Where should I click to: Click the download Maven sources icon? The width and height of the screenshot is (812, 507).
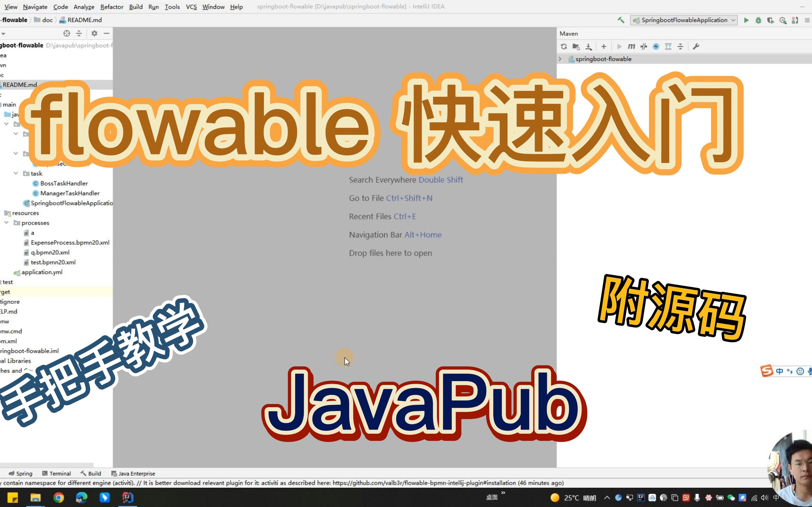[x=588, y=47]
